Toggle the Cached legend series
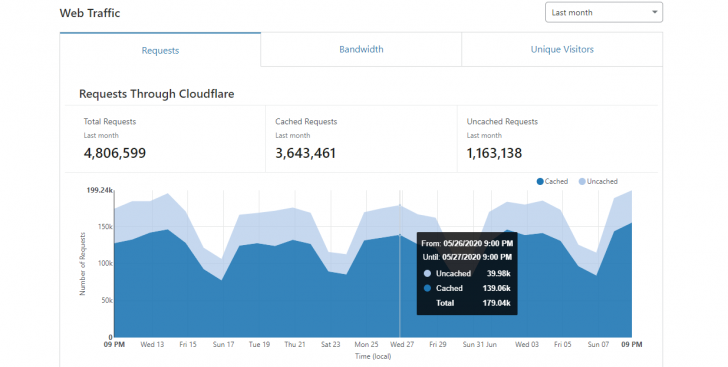Viewport: 728px width, 367px height. click(552, 181)
